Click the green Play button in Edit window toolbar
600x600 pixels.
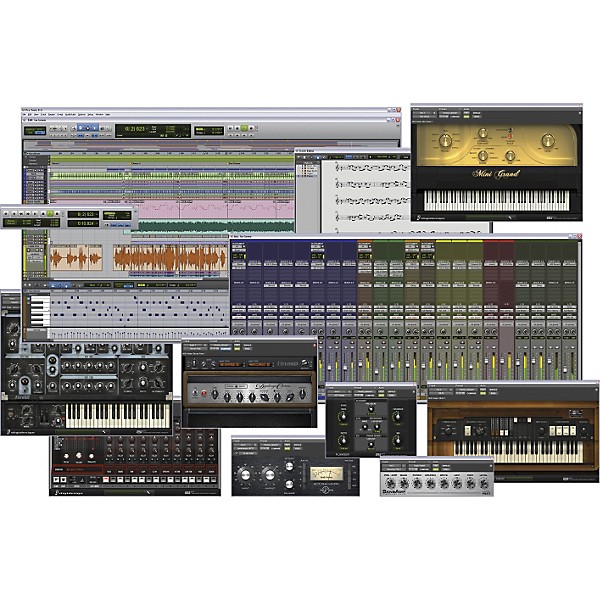tap(244, 129)
